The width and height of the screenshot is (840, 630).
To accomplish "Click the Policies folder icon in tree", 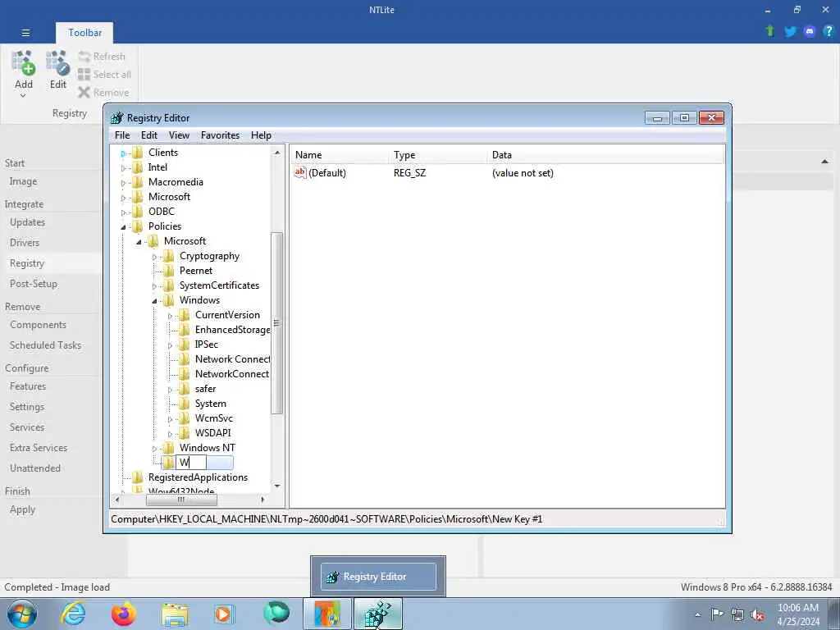I will [138, 226].
